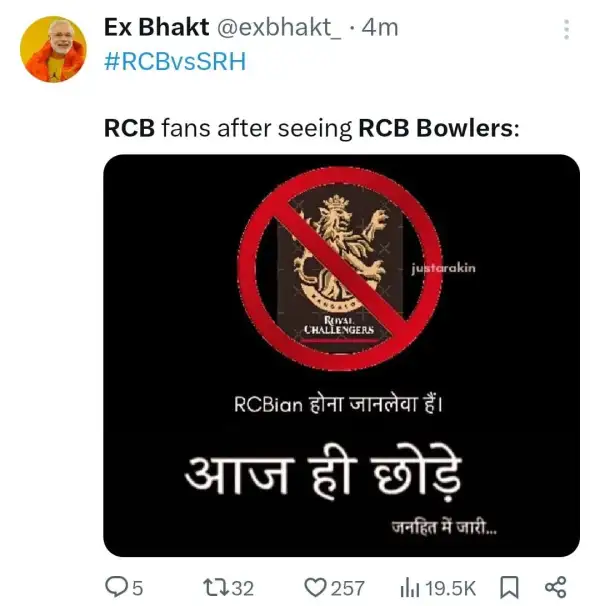The image size is (600, 606).
Task: Click the retweet count 32
Action: pos(242,589)
